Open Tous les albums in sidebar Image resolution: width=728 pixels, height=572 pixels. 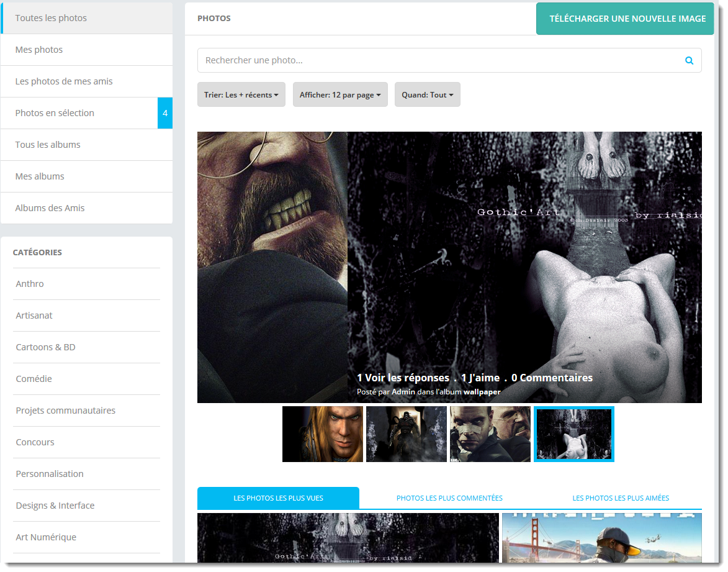87,145
